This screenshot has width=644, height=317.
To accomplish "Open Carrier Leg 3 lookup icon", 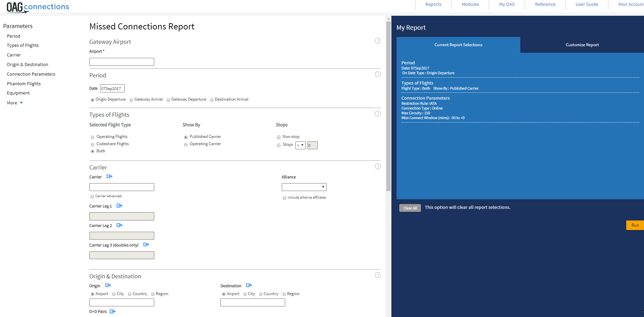I will coord(146,245).
